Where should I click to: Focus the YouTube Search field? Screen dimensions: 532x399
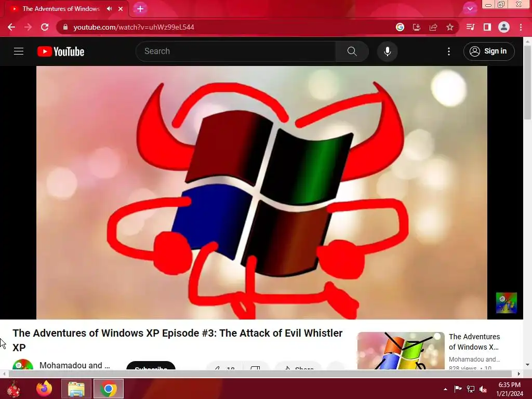235,51
